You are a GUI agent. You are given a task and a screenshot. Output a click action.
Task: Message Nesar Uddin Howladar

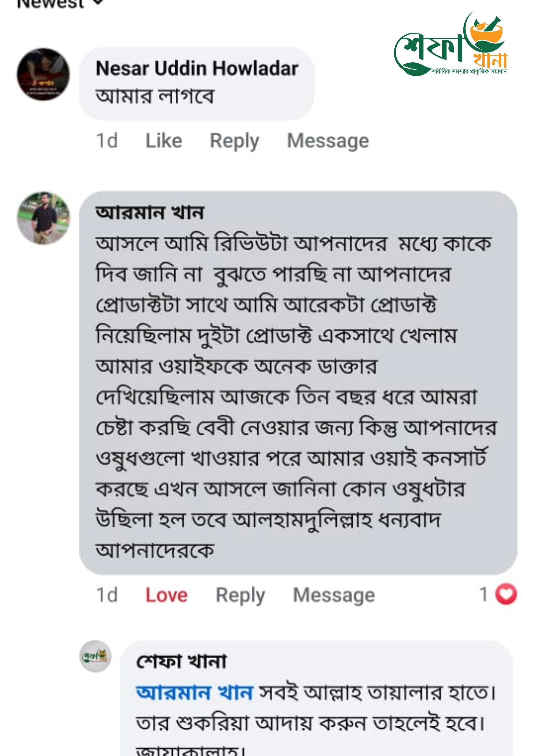coord(328,141)
